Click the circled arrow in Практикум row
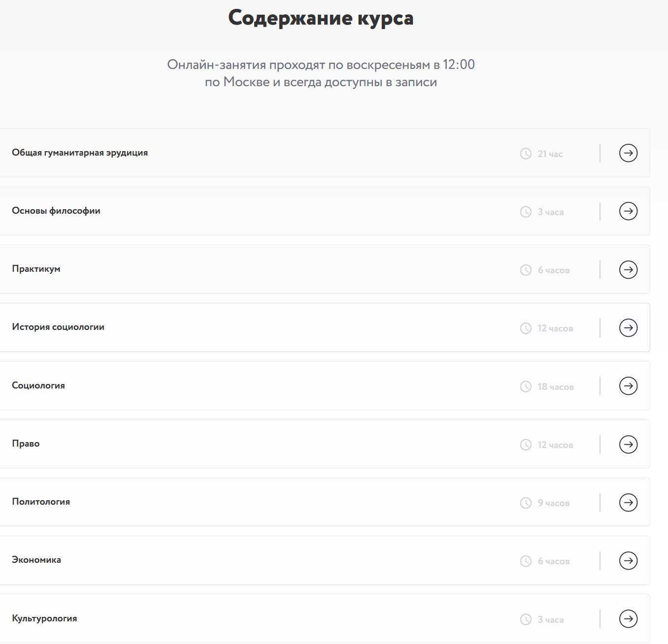The image size is (668, 644). 628,269
